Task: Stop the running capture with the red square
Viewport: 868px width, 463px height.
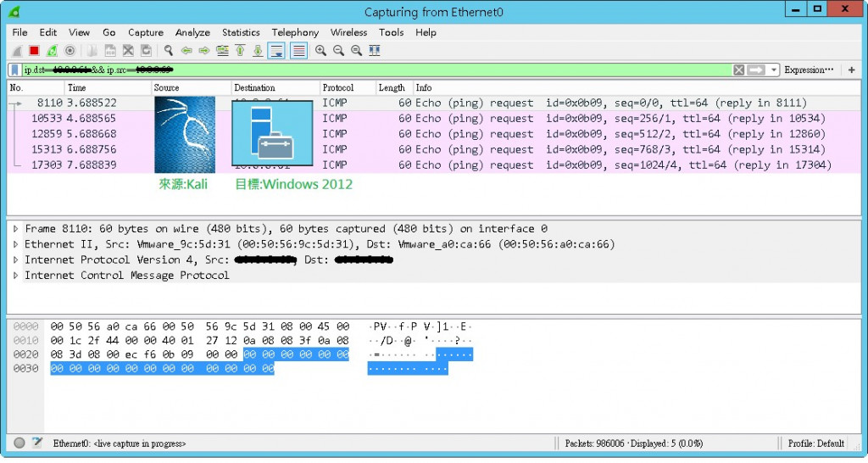Action: point(34,51)
